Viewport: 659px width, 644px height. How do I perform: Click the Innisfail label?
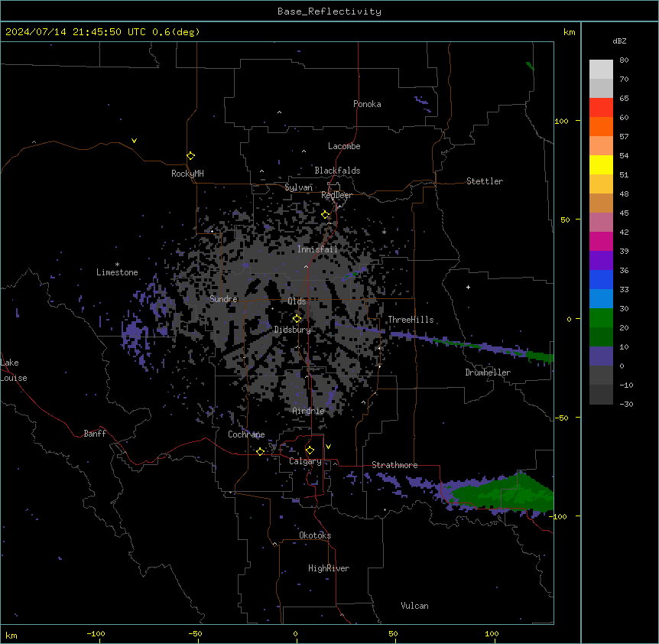[x=317, y=249]
